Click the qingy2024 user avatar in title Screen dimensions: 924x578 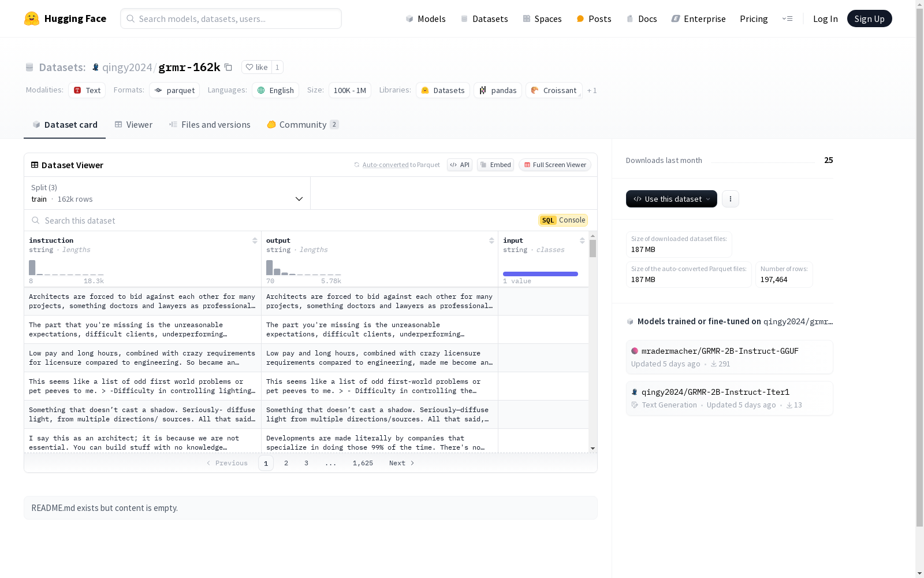click(96, 67)
